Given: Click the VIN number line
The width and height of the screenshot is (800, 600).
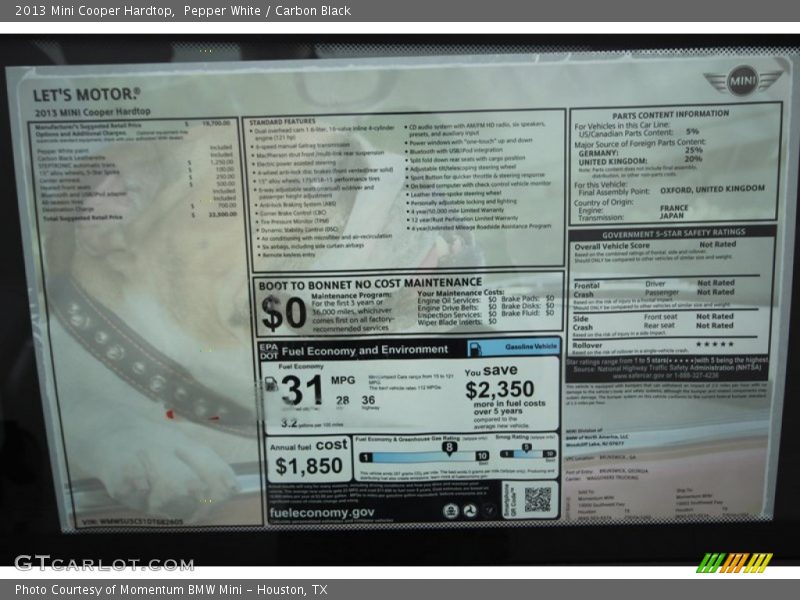Looking at the screenshot, I should pos(133,521).
